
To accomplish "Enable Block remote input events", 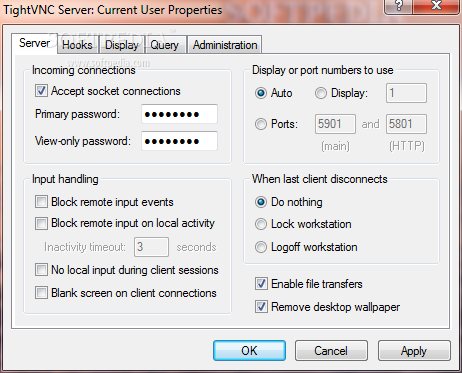I will click(41, 202).
